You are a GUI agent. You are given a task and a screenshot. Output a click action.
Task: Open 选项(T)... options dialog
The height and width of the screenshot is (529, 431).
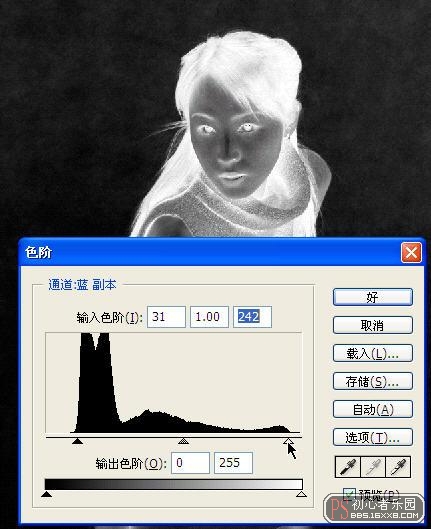click(373, 437)
